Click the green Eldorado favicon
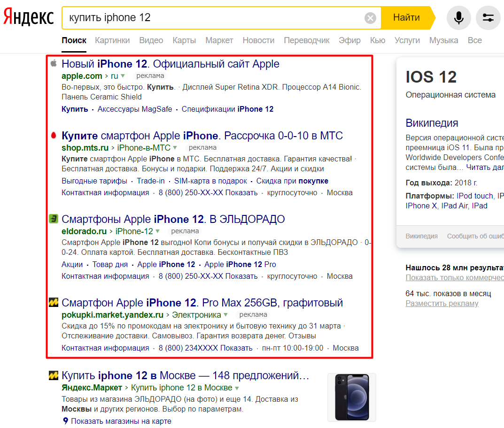The width and height of the screenshot is (504, 428). tap(54, 219)
